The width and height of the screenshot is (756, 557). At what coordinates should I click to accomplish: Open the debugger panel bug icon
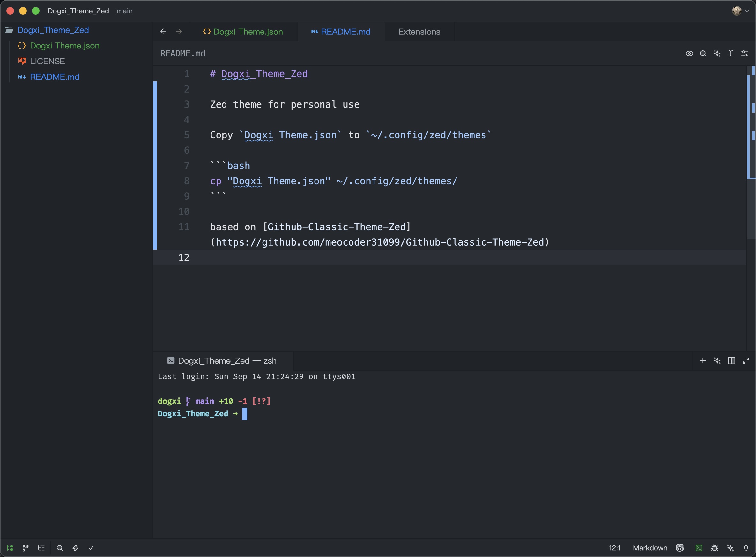[x=715, y=548]
